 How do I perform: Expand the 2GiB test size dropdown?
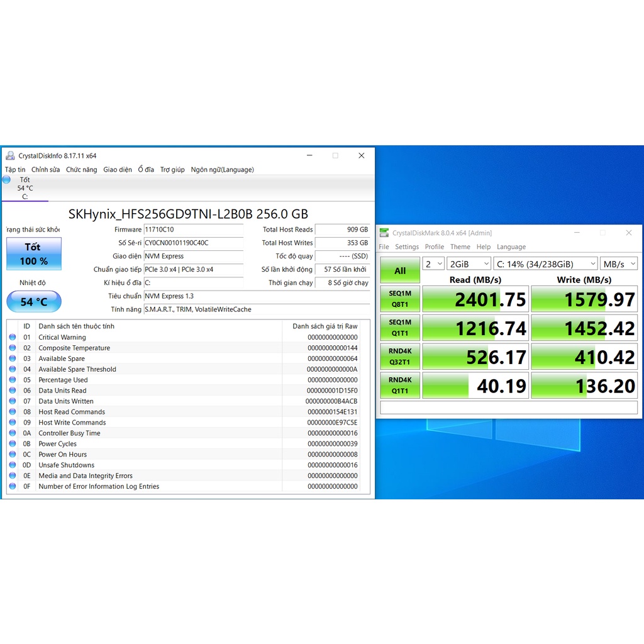tap(468, 264)
